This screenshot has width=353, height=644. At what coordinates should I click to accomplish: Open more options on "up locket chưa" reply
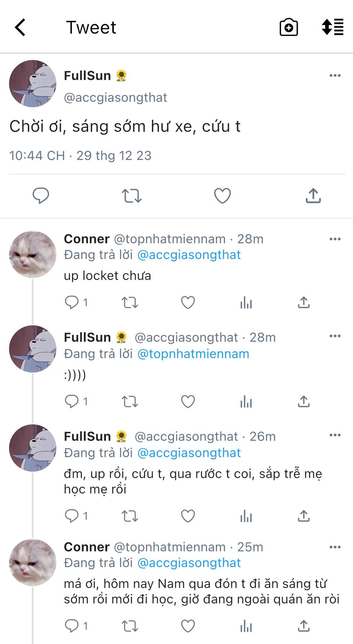click(335, 239)
